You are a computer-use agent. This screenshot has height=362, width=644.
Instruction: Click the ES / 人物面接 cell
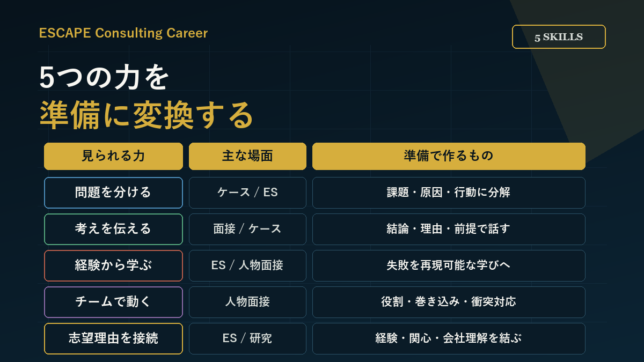[x=247, y=265]
